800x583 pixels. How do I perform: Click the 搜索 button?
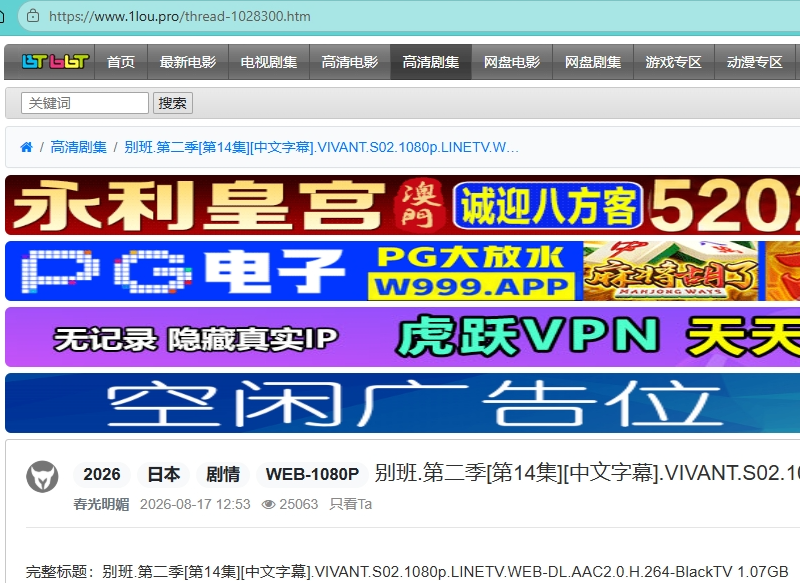click(x=172, y=103)
